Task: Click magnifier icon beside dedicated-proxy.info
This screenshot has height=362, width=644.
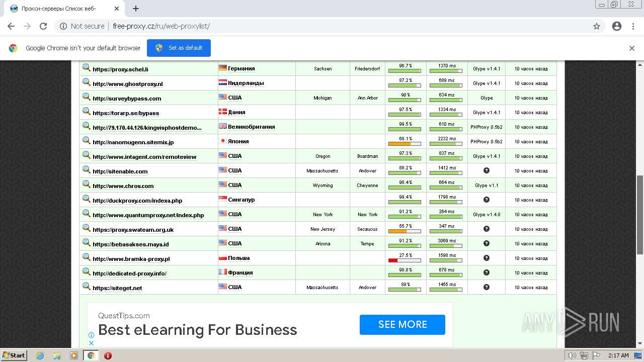Action: coord(87,272)
